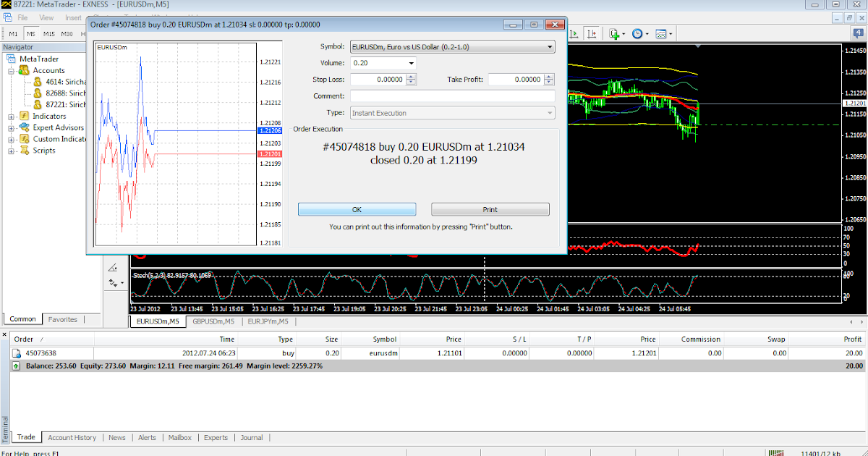Increase Stop Loss with the up stepper arrow
The width and height of the screenshot is (868, 456).
[411, 77]
